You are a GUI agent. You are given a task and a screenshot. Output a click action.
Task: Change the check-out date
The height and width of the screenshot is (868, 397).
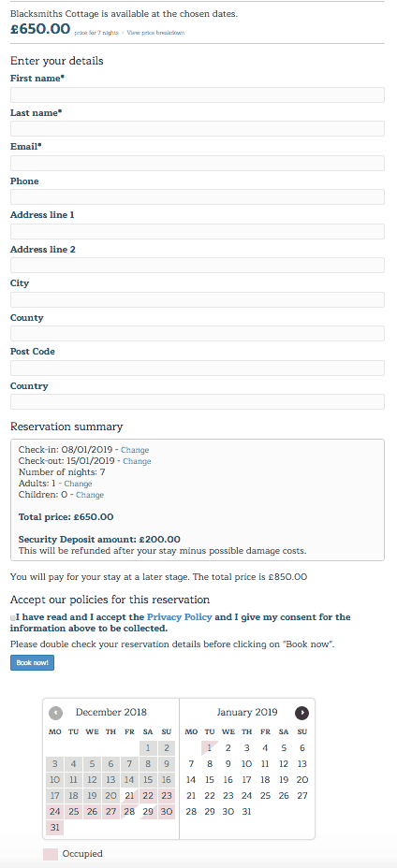[x=137, y=461]
